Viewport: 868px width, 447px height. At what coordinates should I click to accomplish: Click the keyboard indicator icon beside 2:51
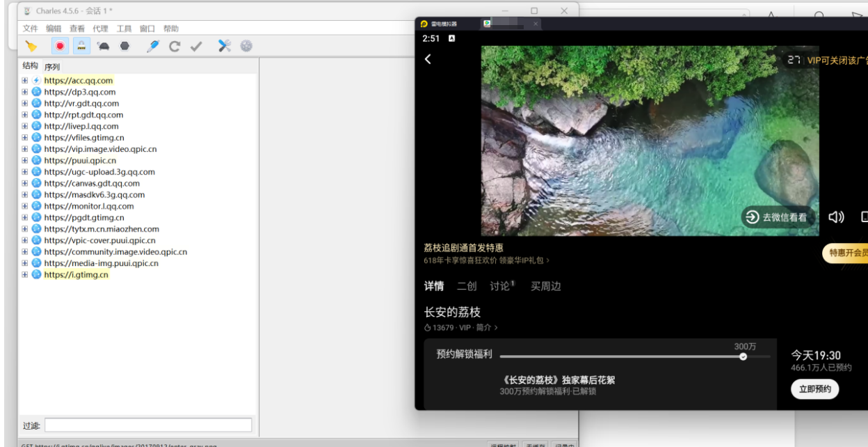[x=451, y=38]
